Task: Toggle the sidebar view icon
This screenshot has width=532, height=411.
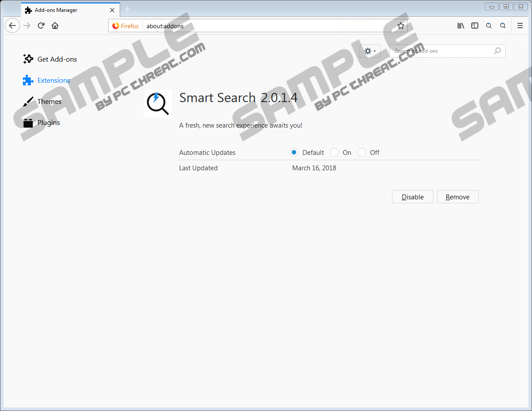Action: [475, 26]
